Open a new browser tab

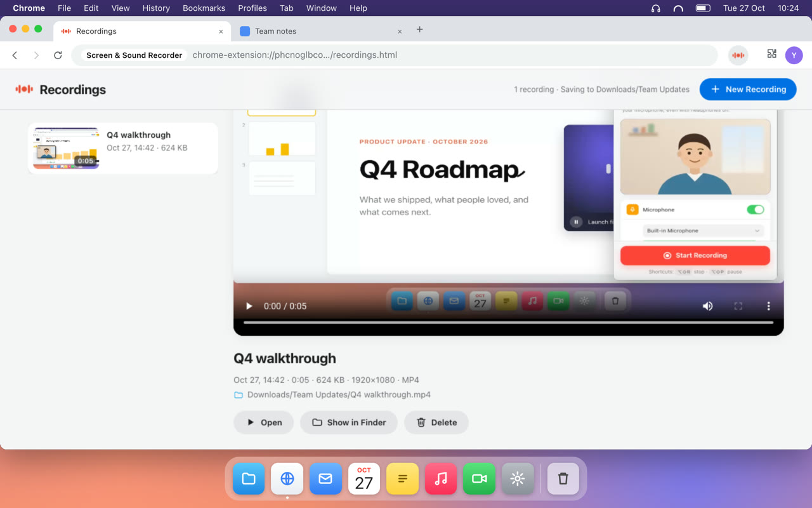[x=419, y=30]
